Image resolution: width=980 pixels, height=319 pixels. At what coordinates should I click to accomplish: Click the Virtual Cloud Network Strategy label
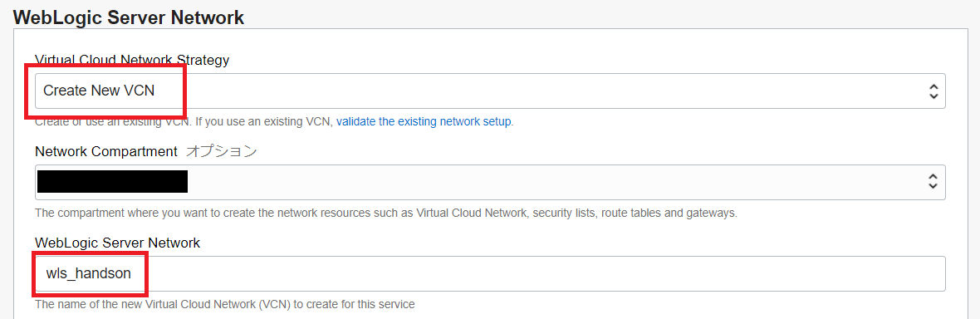pos(132,60)
